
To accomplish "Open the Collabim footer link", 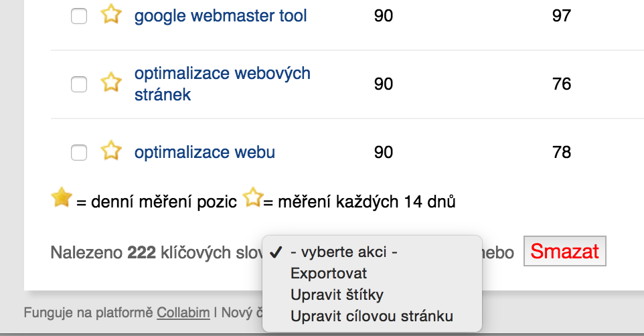I will tap(183, 313).
